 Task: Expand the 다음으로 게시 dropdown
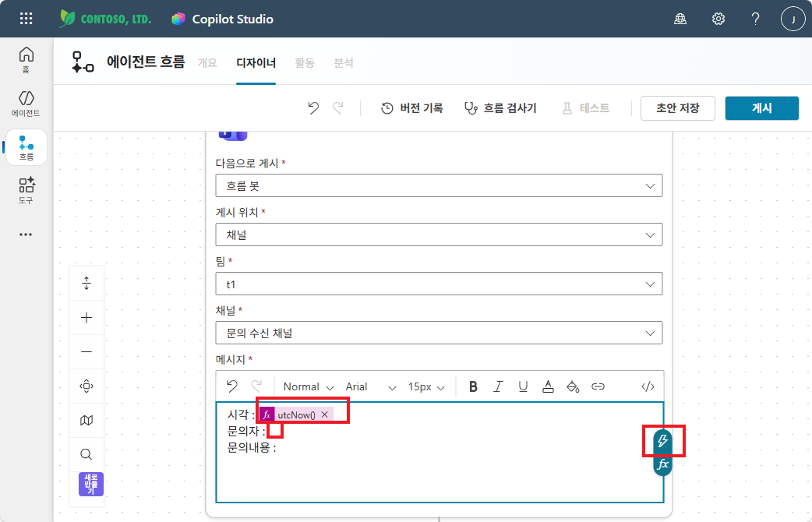coord(440,185)
